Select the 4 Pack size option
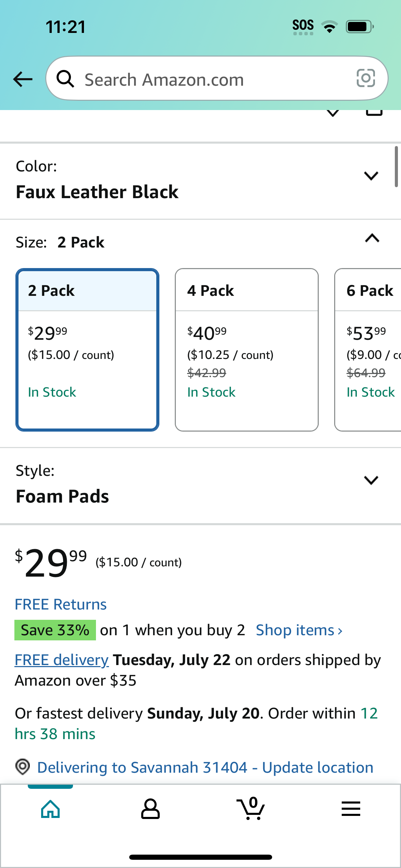 click(x=247, y=350)
